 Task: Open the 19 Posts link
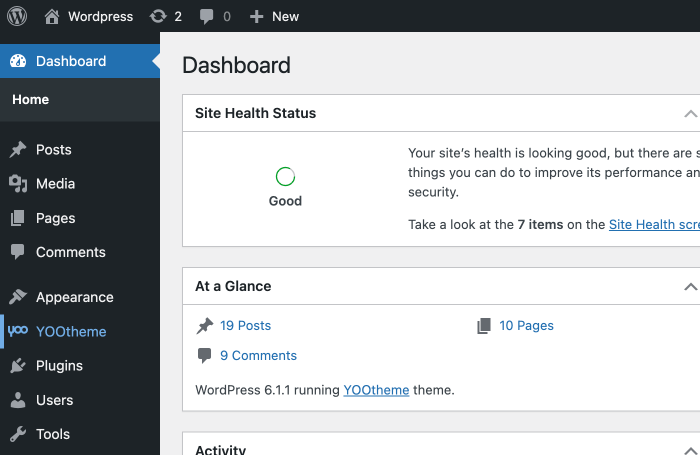click(246, 326)
